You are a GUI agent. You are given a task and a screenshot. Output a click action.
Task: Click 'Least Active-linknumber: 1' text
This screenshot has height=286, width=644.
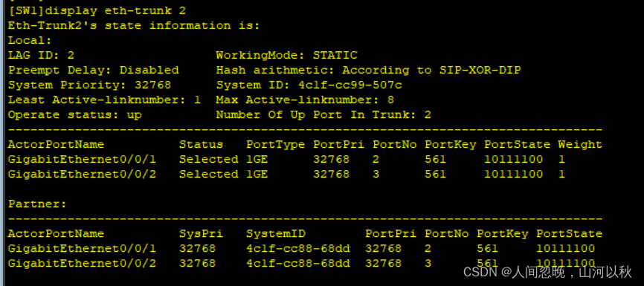point(104,100)
